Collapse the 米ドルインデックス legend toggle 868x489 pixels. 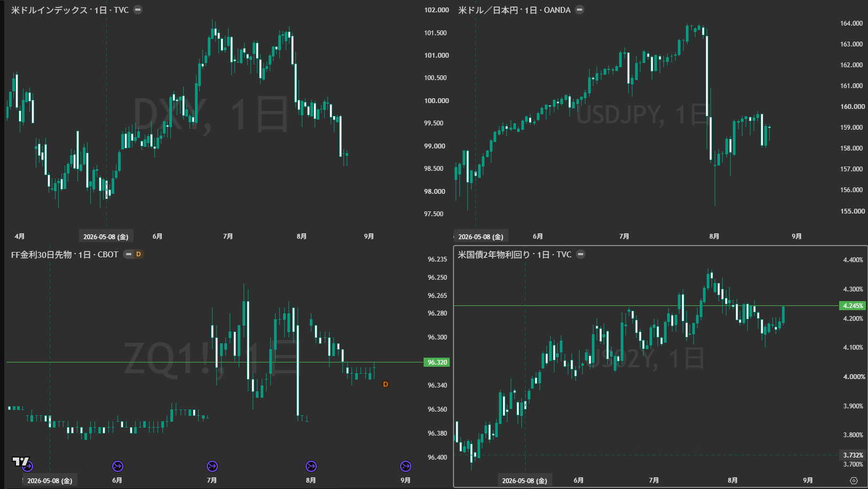coord(138,10)
